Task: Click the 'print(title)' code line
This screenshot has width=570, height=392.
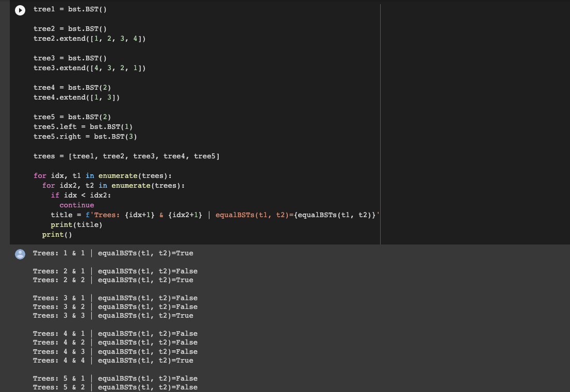Action: pos(76,225)
